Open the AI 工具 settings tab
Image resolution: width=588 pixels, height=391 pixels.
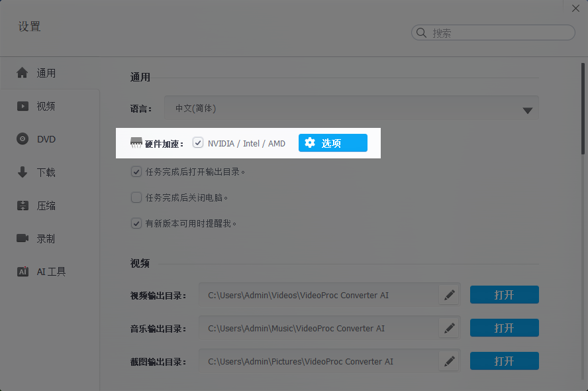50,272
